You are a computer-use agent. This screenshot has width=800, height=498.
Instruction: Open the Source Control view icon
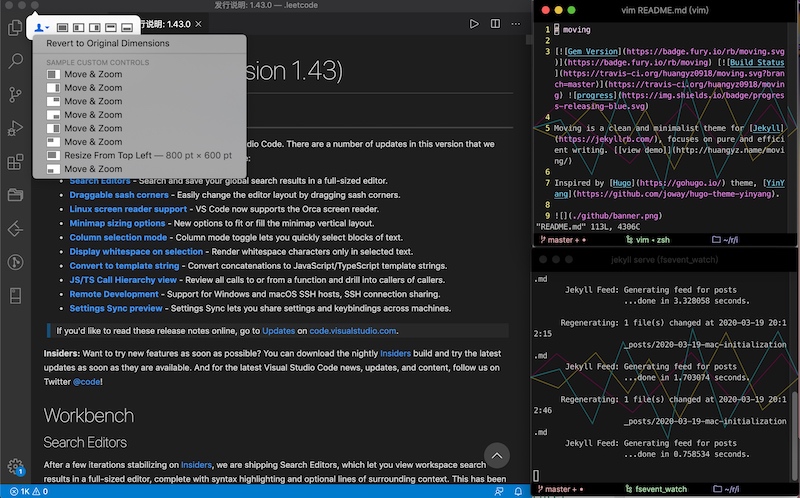click(15, 94)
